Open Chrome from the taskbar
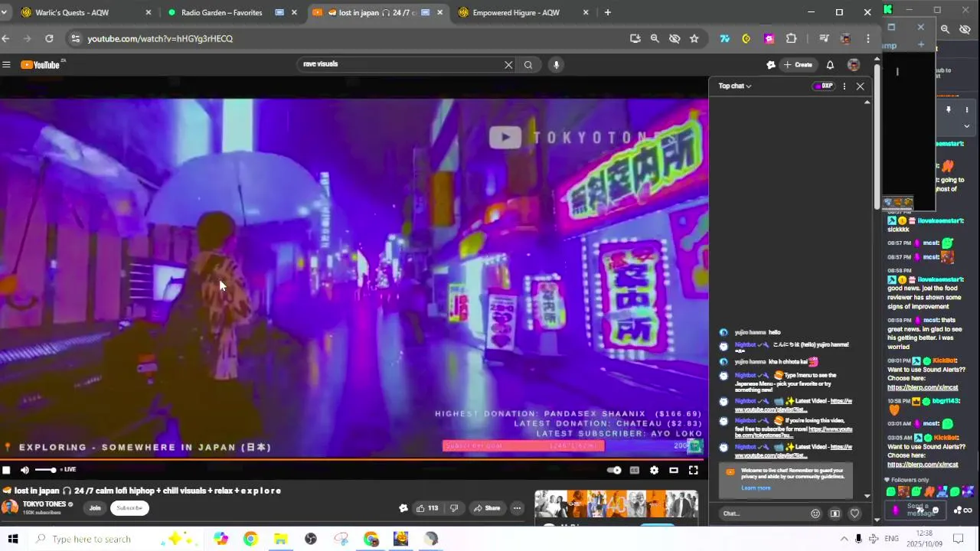Image resolution: width=980 pixels, height=551 pixels. 250,539
